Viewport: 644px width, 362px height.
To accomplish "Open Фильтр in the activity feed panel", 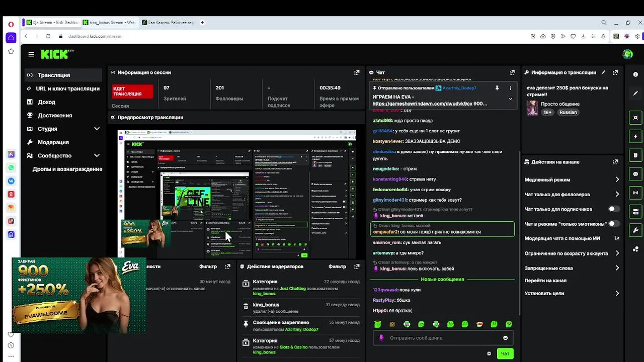I will click(208, 266).
